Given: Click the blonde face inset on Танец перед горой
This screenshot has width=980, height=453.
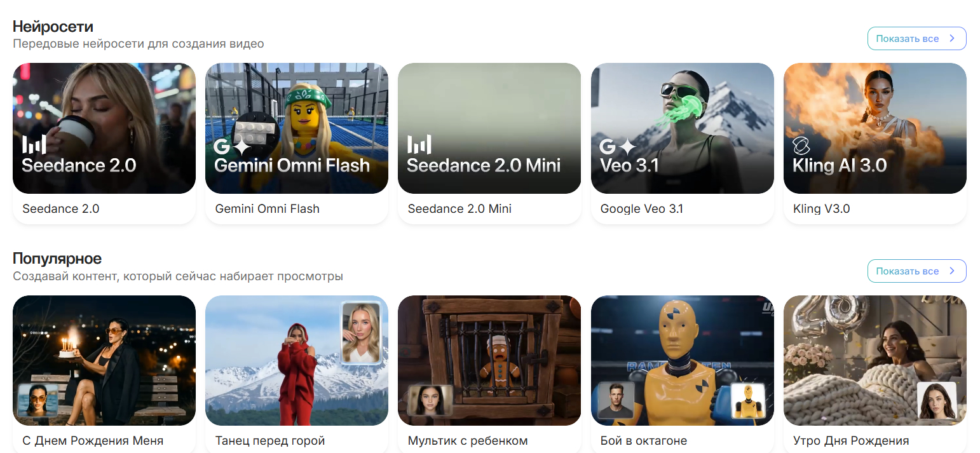Looking at the screenshot, I should pos(360,332).
